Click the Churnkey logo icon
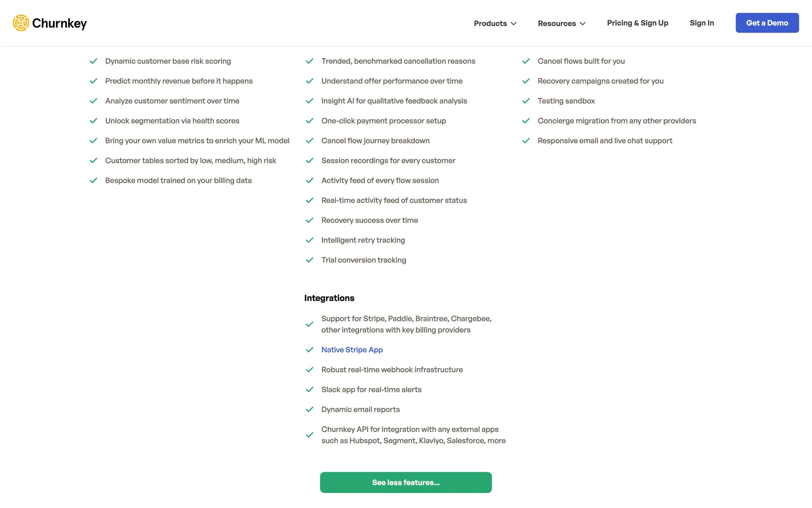Screen dimensions: 812x508 click(21, 23)
